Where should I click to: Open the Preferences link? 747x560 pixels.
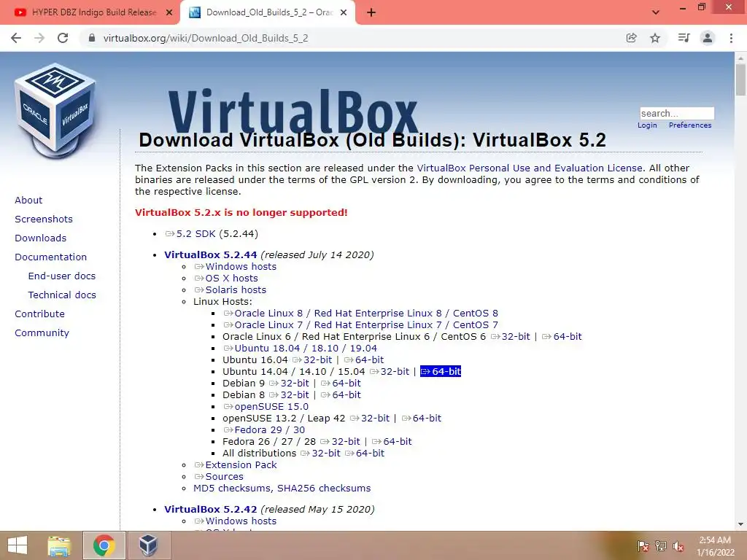[x=690, y=125]
